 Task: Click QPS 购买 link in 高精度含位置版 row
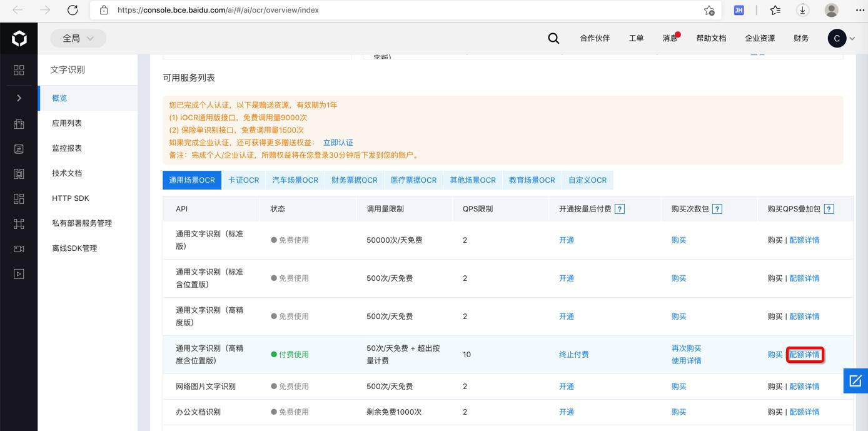pos(775,355)
